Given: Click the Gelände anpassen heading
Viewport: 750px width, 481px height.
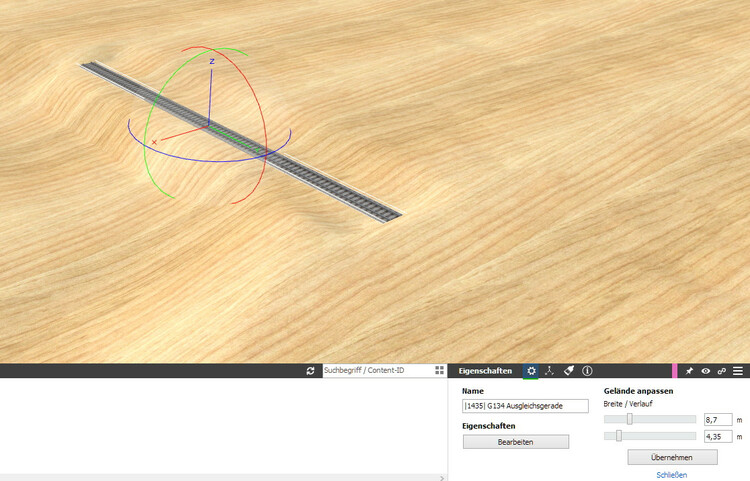Looking at the screenshot, I should point(638,391).
